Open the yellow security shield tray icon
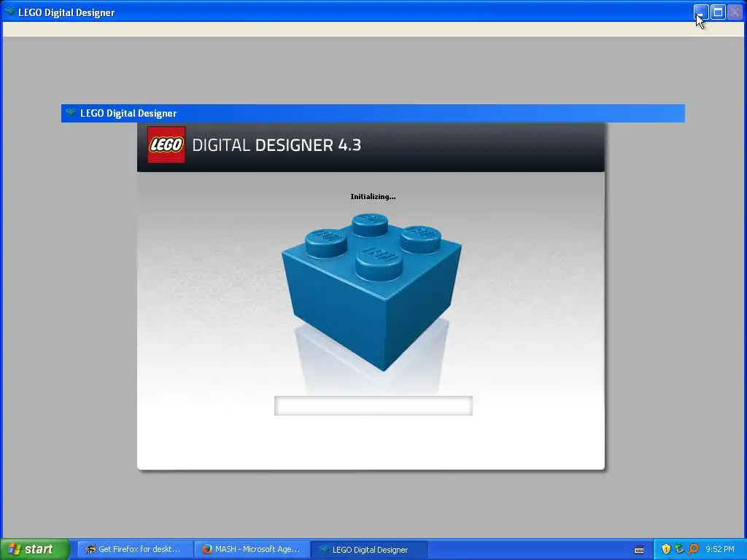Screen dimensions: 747x560 pyautogui.click(x=666, y=549)
